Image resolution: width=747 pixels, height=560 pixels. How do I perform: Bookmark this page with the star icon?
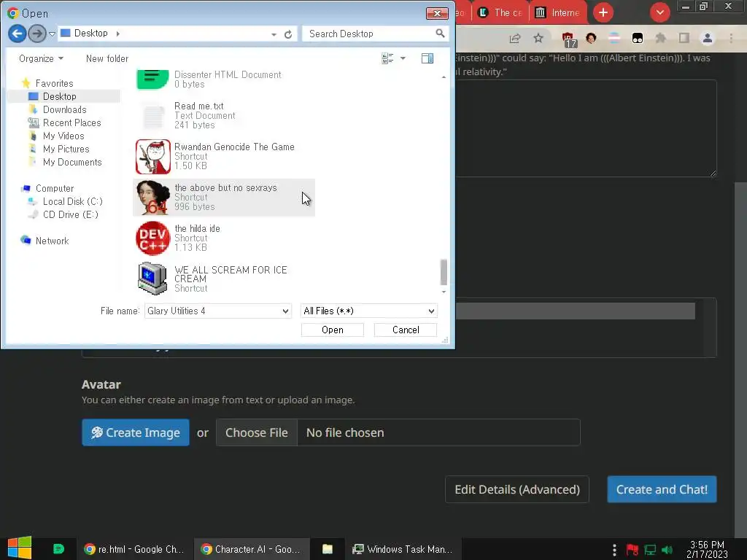click(538, 38)
